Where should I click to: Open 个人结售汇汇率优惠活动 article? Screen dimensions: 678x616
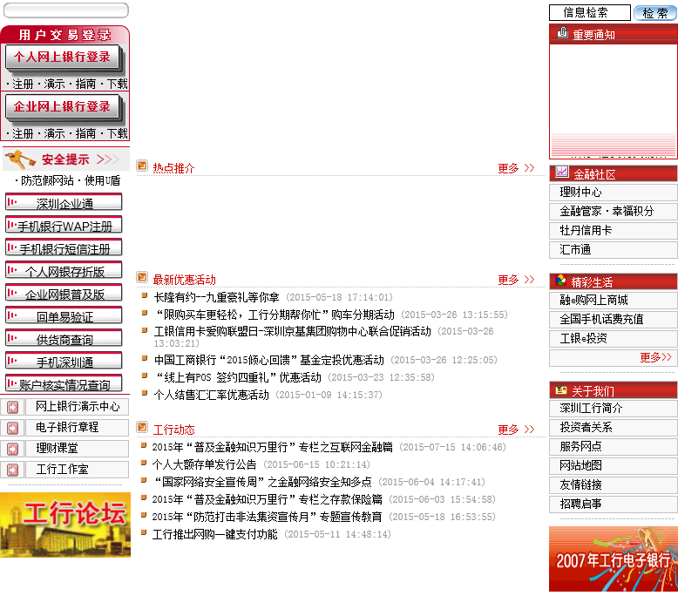click(x=212, y=395)
